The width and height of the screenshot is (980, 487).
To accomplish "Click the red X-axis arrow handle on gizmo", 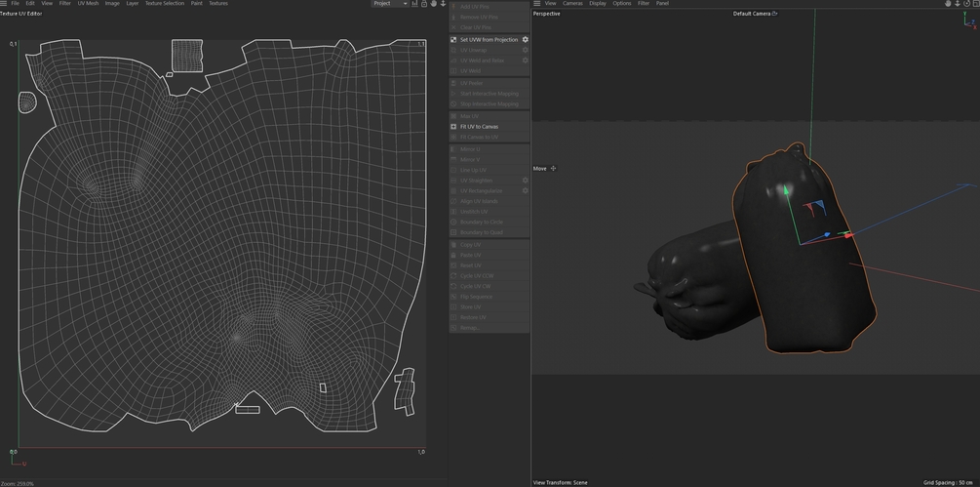I will point(847,235).
